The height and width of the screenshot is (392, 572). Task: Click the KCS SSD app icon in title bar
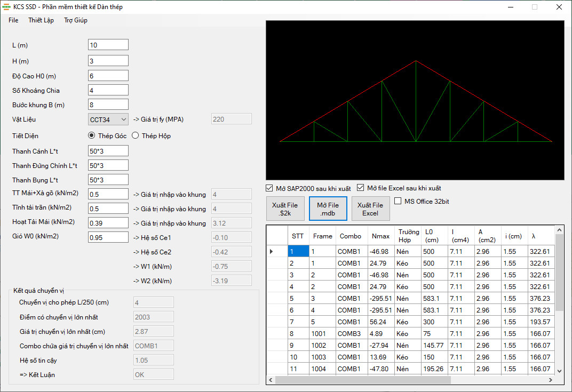point(6,7)
